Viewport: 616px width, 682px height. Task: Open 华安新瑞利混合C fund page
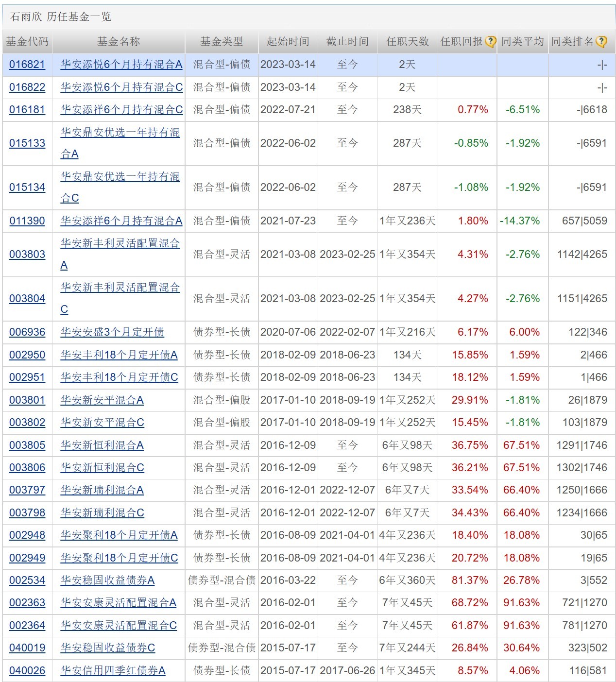(x=103, y=513)
